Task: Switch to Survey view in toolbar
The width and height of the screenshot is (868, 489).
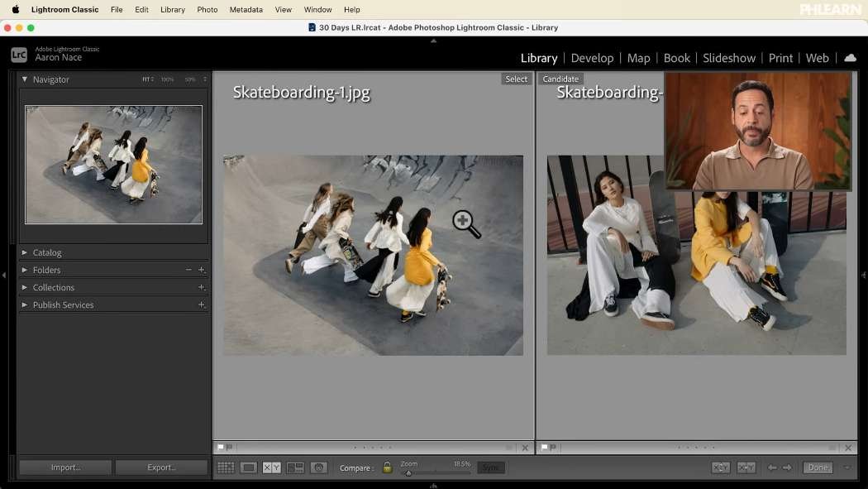Action: [295, 467]
